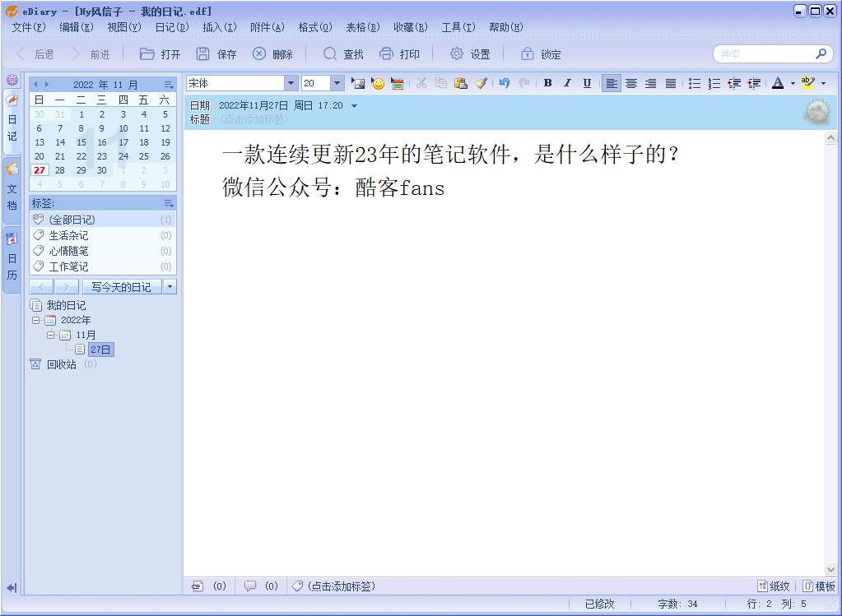Open the 插入(I) menu
Image resolution: width=842 pixels, height=616 pixels.
(220, 27)
